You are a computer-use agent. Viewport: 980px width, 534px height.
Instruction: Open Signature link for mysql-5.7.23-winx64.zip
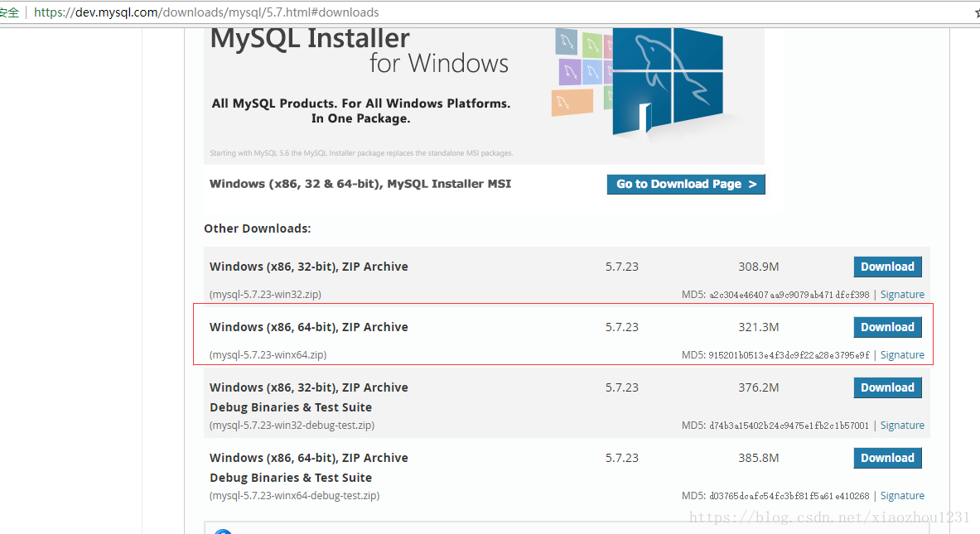[902, 354]
